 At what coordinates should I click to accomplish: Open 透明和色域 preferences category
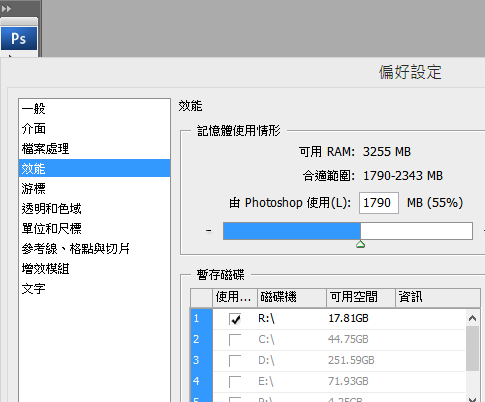94,209
